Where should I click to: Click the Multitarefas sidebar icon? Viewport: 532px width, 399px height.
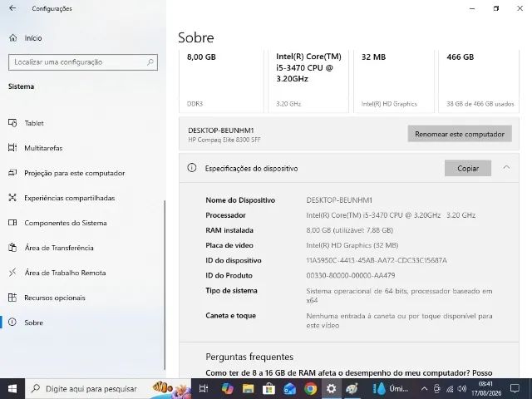12,148
